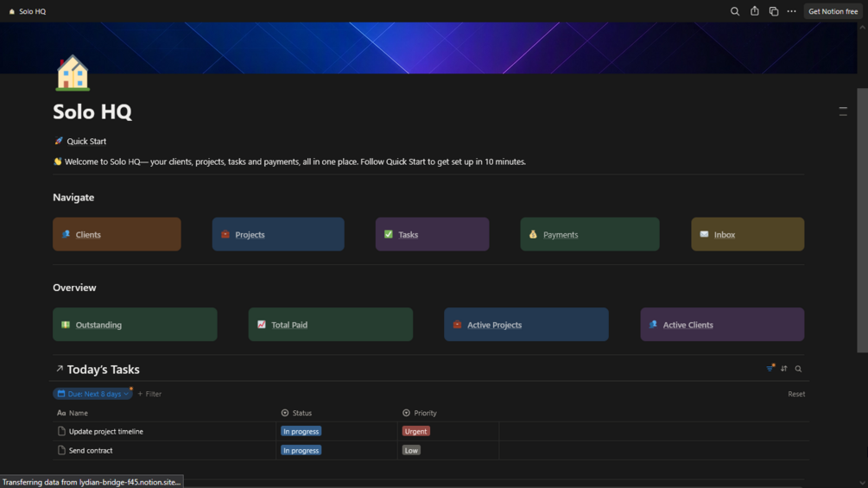Click the scroll up arrow at top right

862,27
